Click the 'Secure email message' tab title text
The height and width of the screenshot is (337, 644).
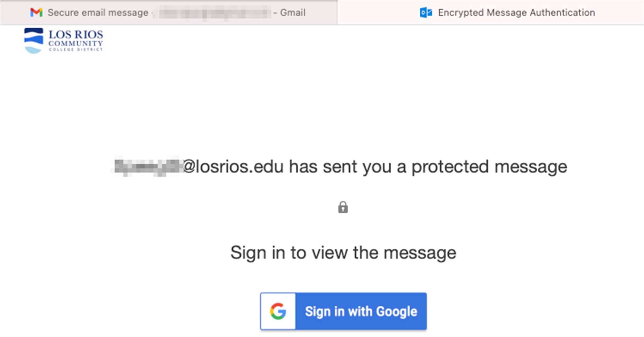click(x=98, y=13)
